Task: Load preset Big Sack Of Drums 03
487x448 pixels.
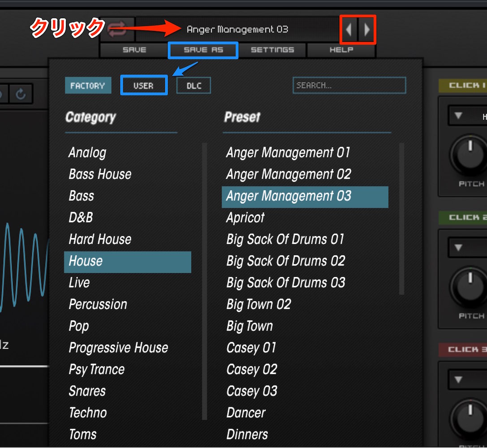Action: click(305, 283)
